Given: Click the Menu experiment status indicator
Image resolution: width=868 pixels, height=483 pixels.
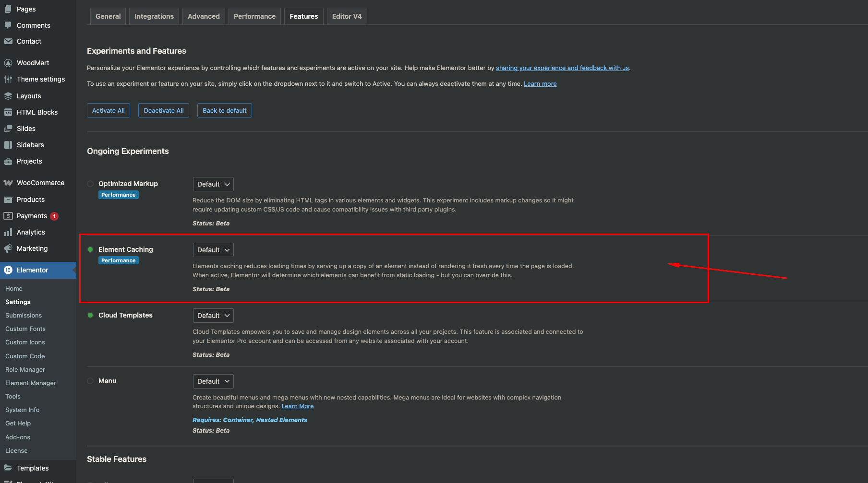Looking at the screenshot, I should pyautogui.click(x=90, y=381).
